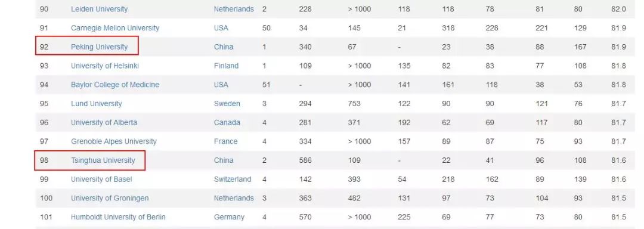Click the Peking University link
This screenshot has height=229, width=644.
click(x=100, y=47)
